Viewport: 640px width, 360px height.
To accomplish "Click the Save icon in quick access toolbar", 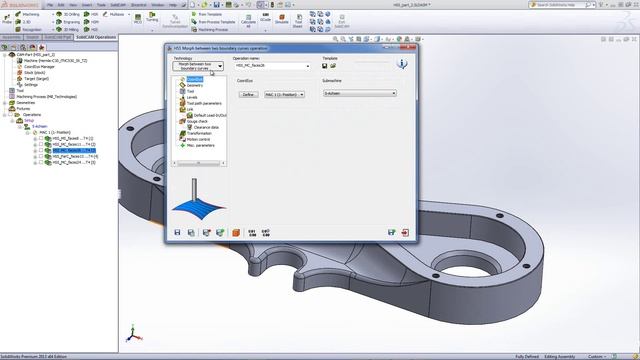I will tap(216, 5).
